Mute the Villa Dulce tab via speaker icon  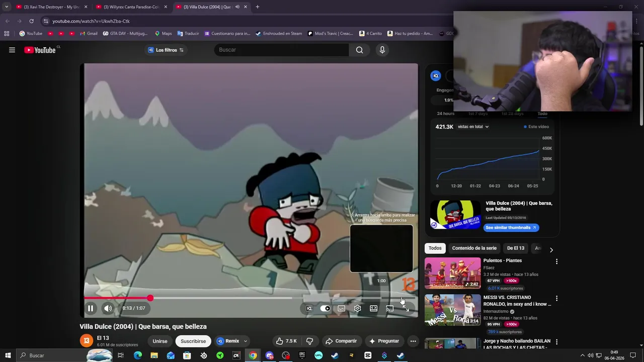click(x=237, y=7)
